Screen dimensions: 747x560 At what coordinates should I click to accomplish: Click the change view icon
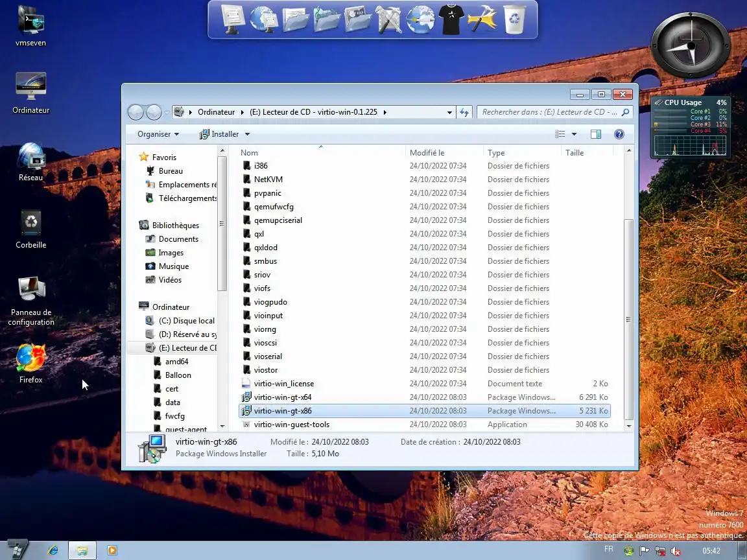pos(560,134)
